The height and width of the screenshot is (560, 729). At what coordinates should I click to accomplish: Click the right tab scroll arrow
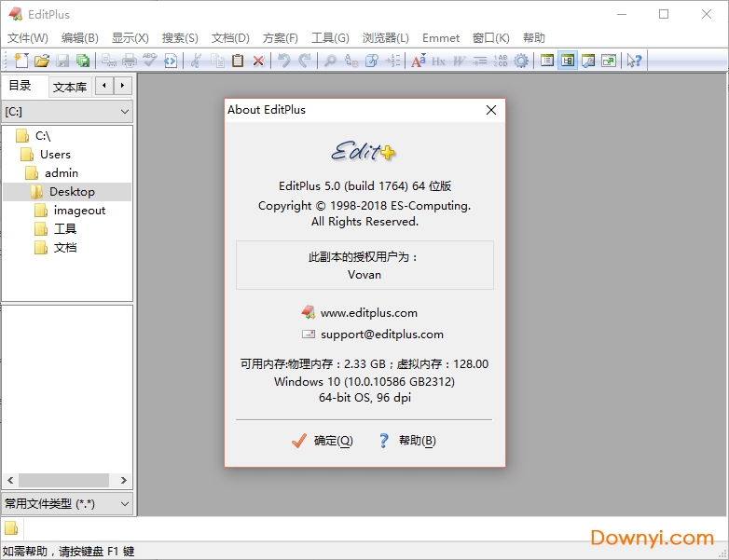(123, 86)
